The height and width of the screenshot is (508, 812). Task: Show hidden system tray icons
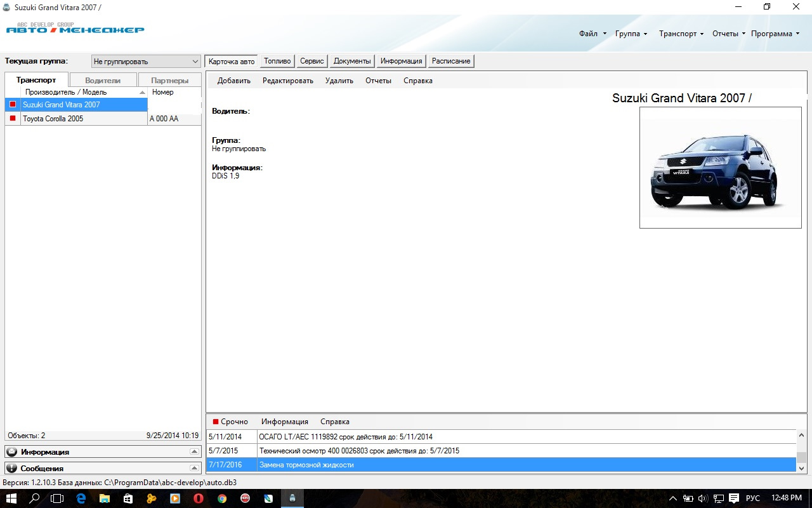(672, 498)
